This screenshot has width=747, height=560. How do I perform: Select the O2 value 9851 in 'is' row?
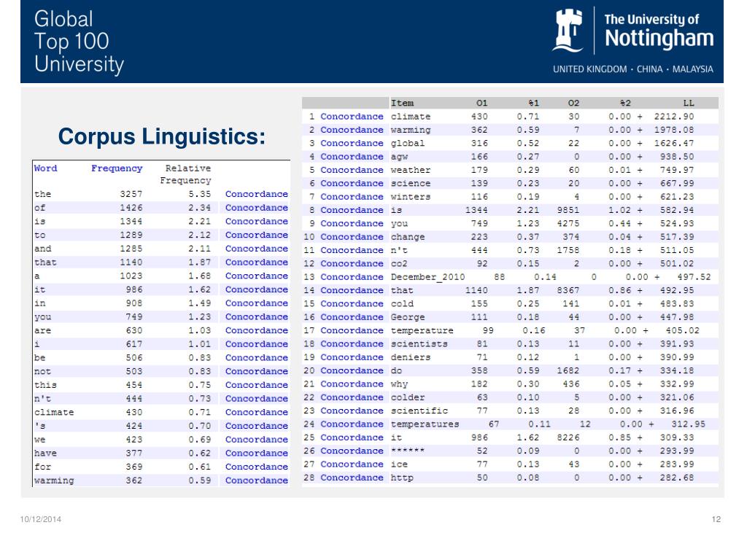pyautogui.click(x=568, y=210)
